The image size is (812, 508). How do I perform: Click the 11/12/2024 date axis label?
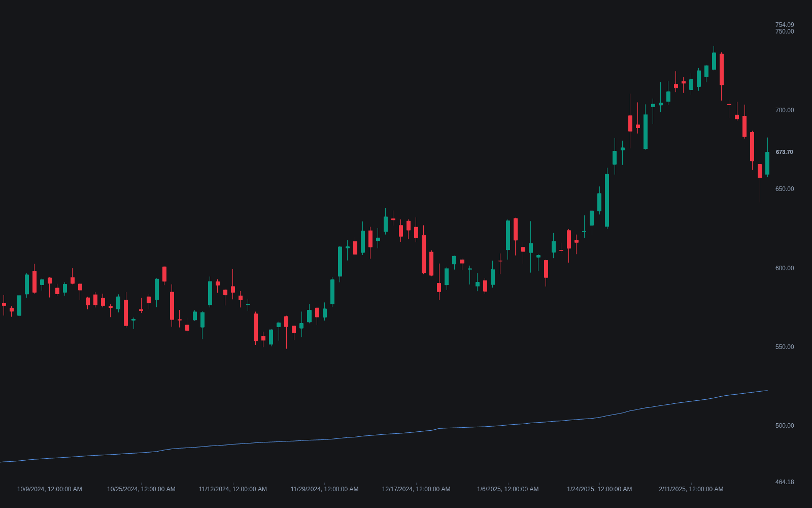pyautogui.click(x=233, y=489)
